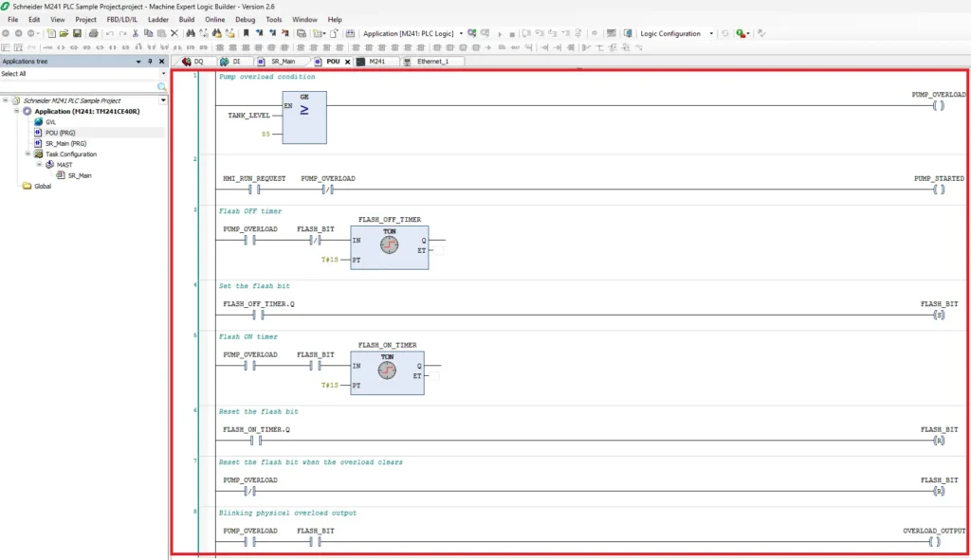This screenshot has height=560, width=971.
Task: Click the Login icon next to application selector
Action: point(472,33)
